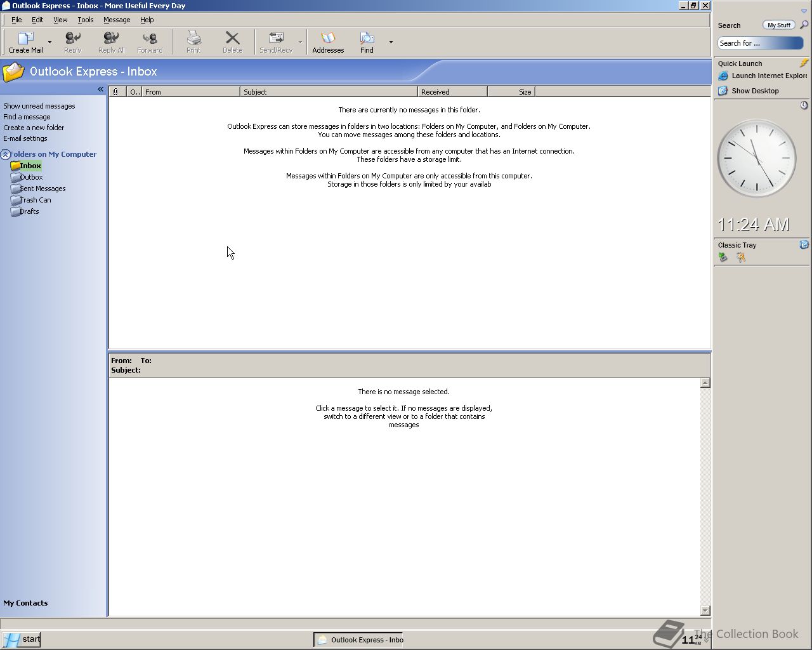Click the open envelope Inbox banner icon
The width and height of the screenshot is (812, 650).
pyautogui.click(x=13, y=72)
